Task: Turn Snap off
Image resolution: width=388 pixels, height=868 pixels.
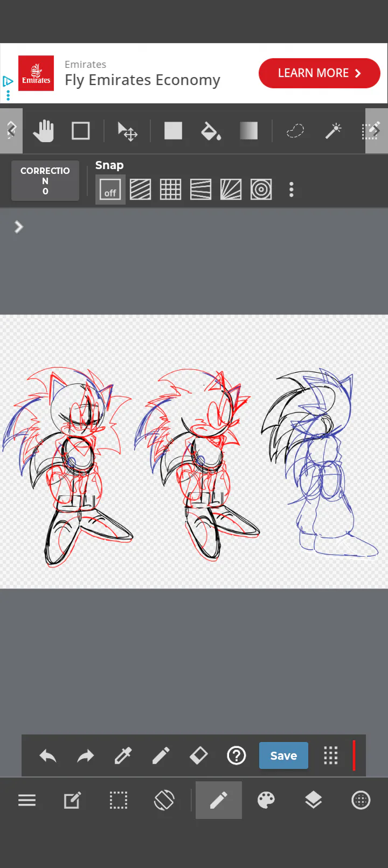Action: (x=110, y=190)
